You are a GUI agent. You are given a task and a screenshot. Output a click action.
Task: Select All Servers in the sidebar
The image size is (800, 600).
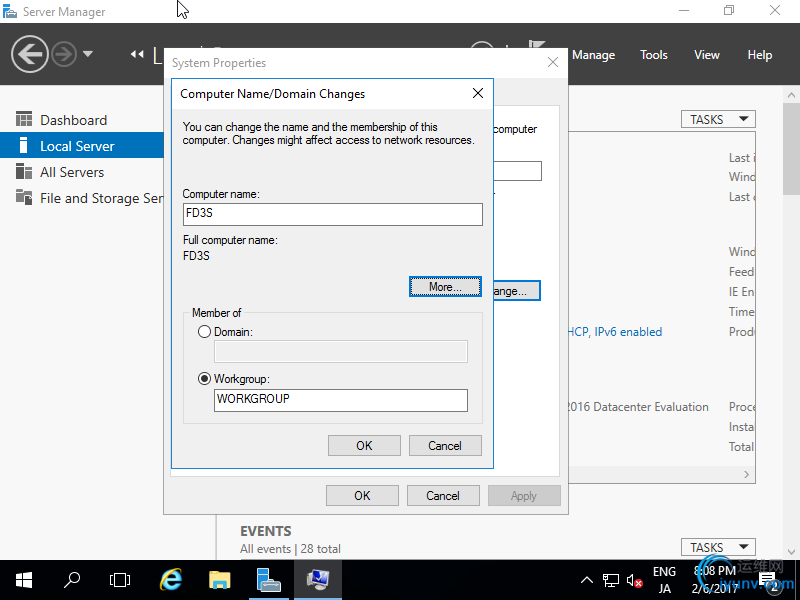[x=72, y=172]
